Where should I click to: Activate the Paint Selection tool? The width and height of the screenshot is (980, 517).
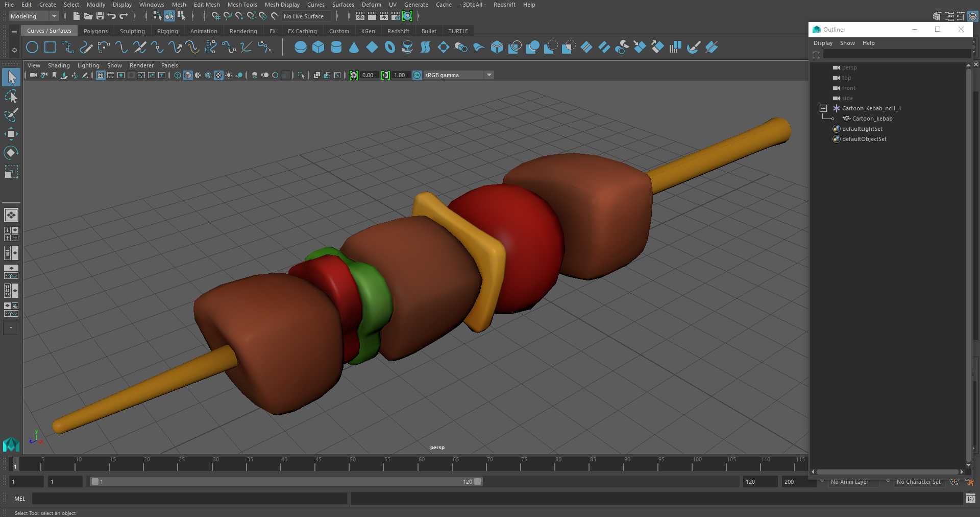(11, 115)
